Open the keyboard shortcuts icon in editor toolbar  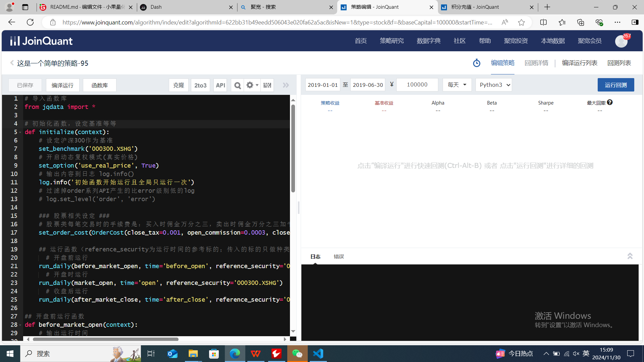coord(267,85)
